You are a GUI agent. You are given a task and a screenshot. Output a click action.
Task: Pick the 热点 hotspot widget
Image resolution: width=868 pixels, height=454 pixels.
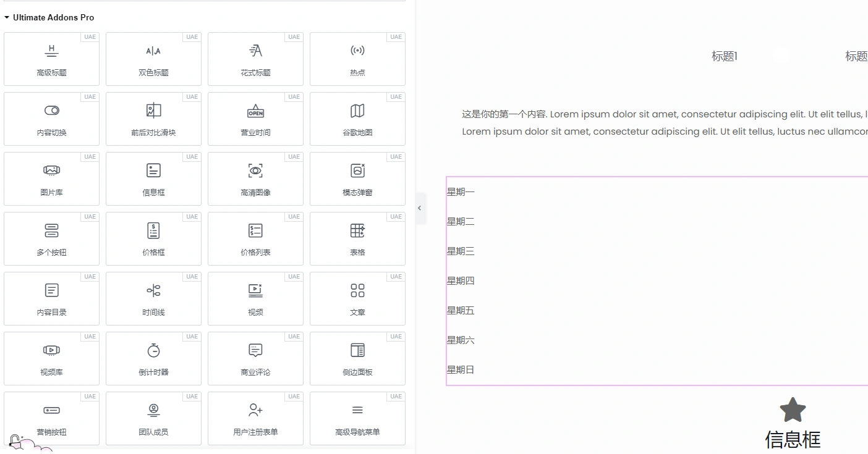(x=357, y=59)
